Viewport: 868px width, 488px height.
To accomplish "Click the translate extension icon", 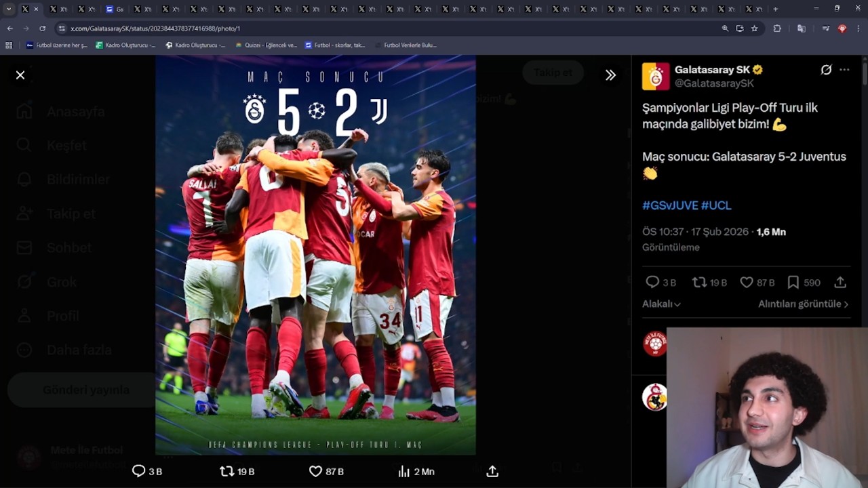I will click(x=802, y=28).
